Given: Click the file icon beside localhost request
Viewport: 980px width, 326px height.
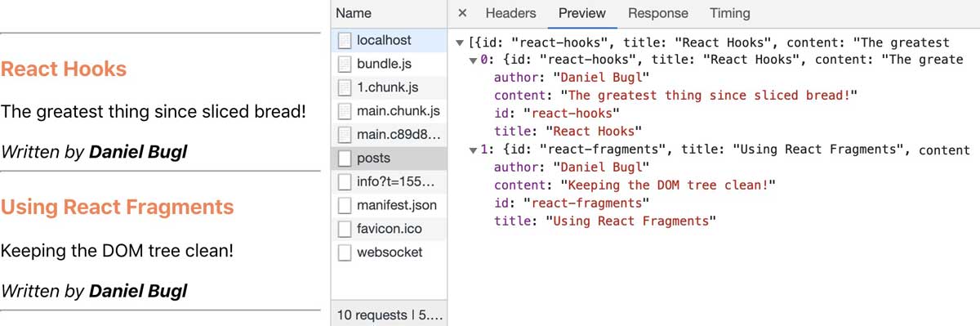Looking at the screenshot, I should [345, 40].
